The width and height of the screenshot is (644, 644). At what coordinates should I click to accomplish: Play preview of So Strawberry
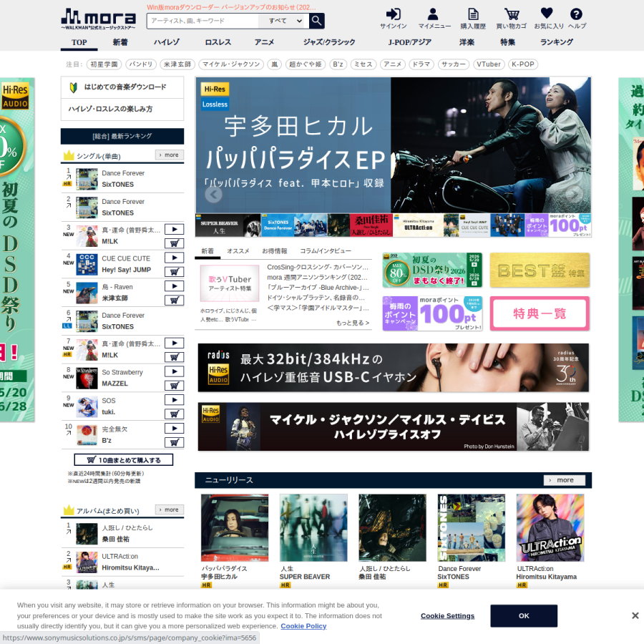point(174,371)
